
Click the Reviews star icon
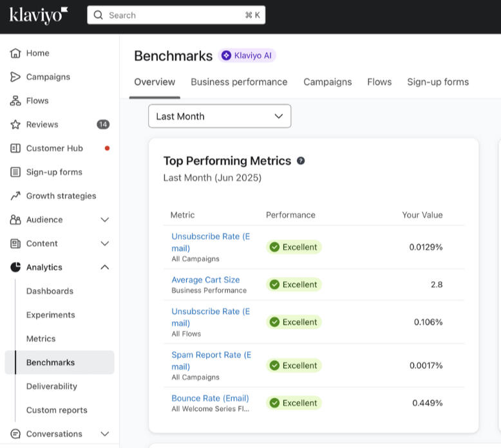(x=15, y=125)
